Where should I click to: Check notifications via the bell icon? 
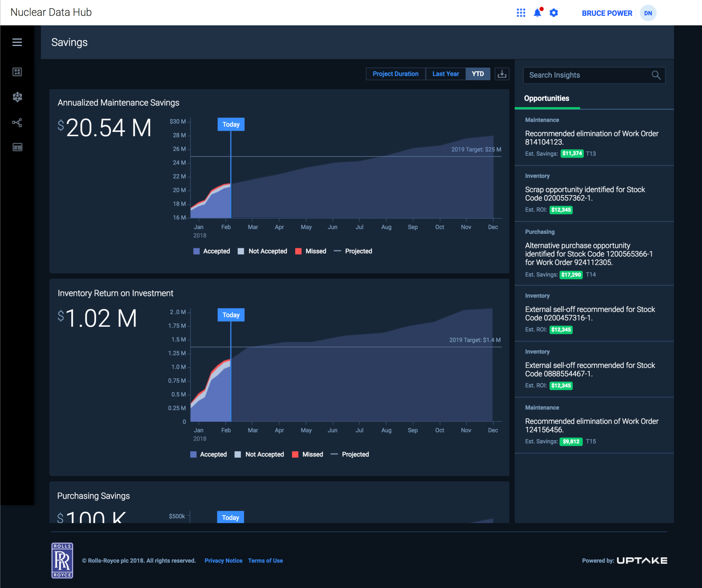pos(537,13)
